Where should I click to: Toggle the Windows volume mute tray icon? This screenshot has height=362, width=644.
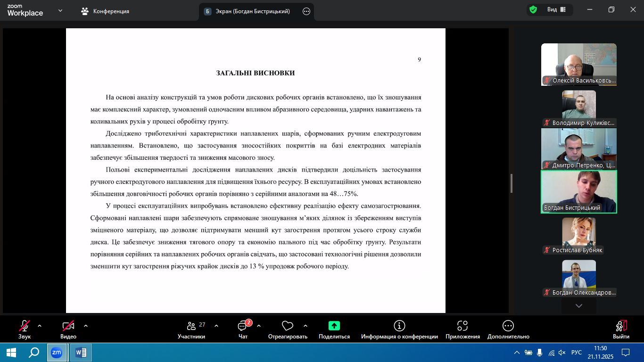click(x=562, y=353)
